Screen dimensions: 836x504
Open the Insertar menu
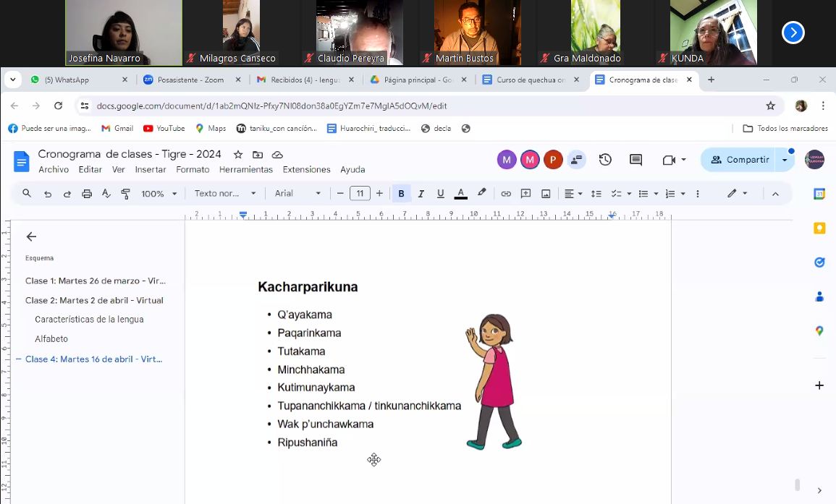click(151, 170)
